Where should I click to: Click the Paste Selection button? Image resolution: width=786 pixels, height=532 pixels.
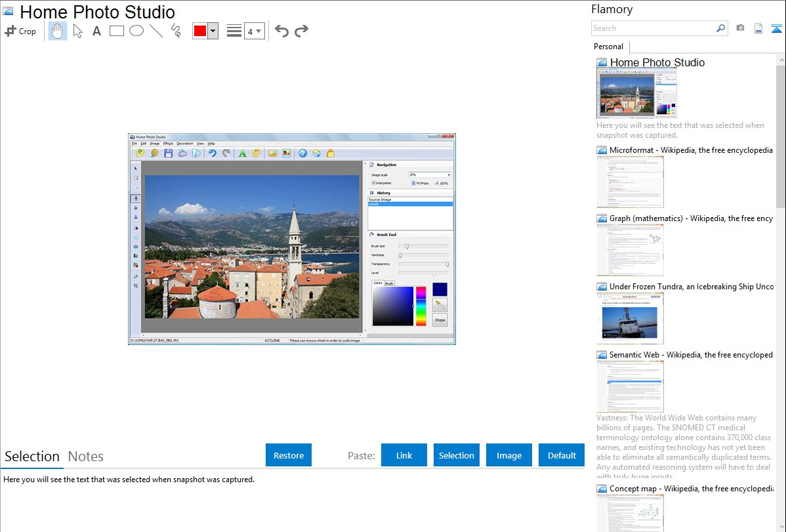point(456,455)
